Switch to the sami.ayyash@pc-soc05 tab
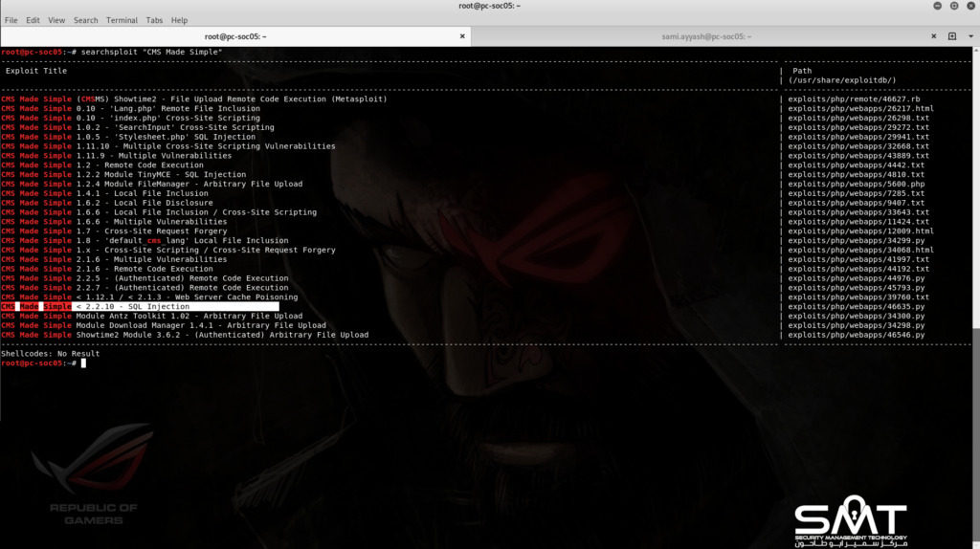This screenshot has height=549, width=980. tap(706, 36)
